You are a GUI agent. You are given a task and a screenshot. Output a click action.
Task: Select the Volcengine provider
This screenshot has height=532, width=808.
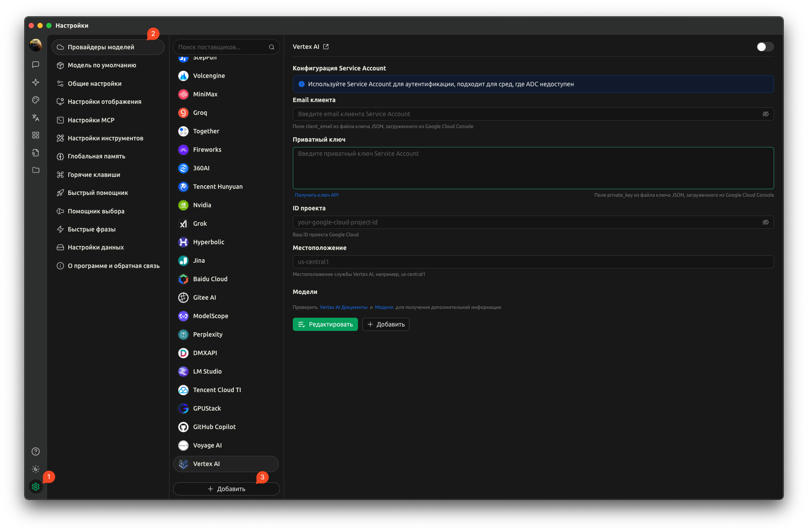226,76
